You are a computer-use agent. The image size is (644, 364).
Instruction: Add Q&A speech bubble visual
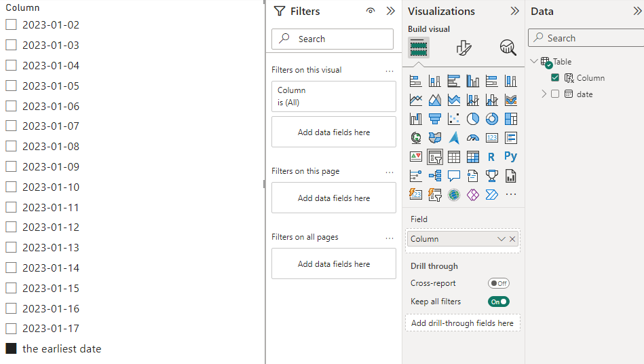click(x=453, y=176)
